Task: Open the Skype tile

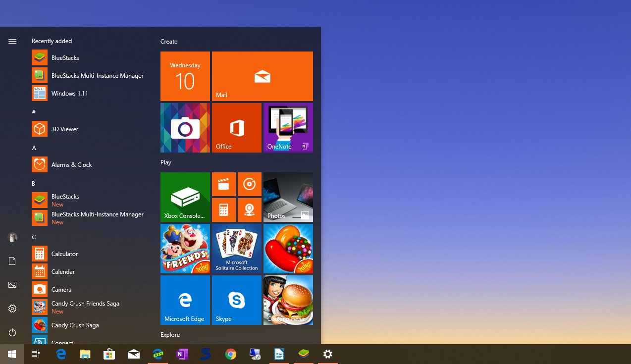Action: 237,300
